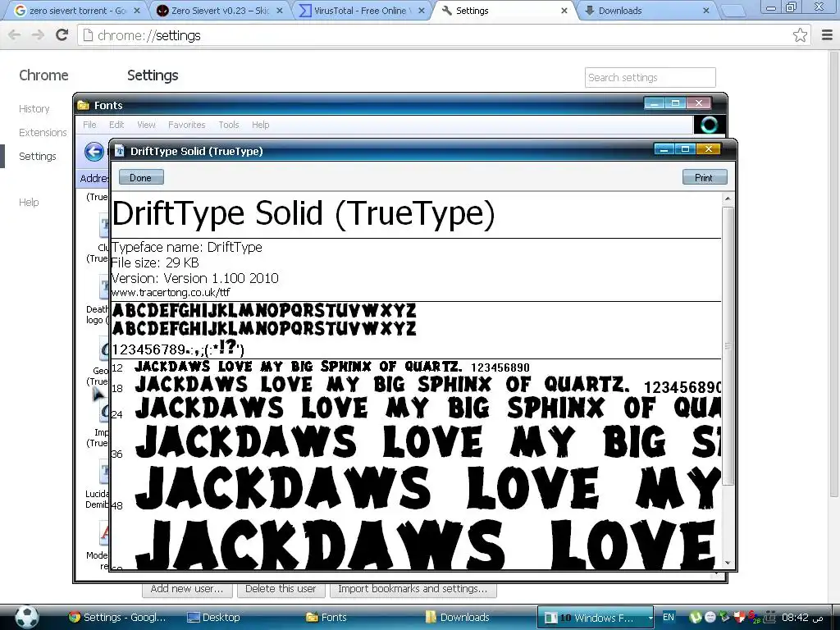Open a new tab using new-tab button
Screen dimensions: 840x630
(x=734, y=11)
